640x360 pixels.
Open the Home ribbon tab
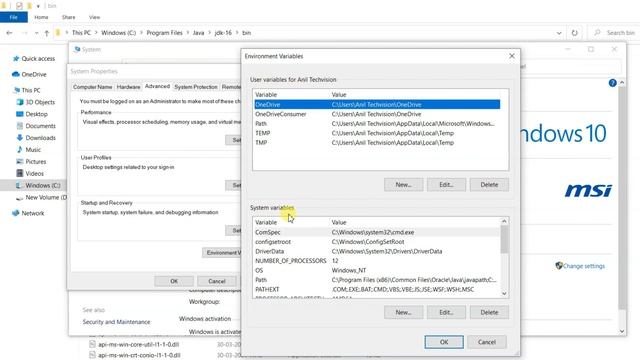(x=41, y=17)
